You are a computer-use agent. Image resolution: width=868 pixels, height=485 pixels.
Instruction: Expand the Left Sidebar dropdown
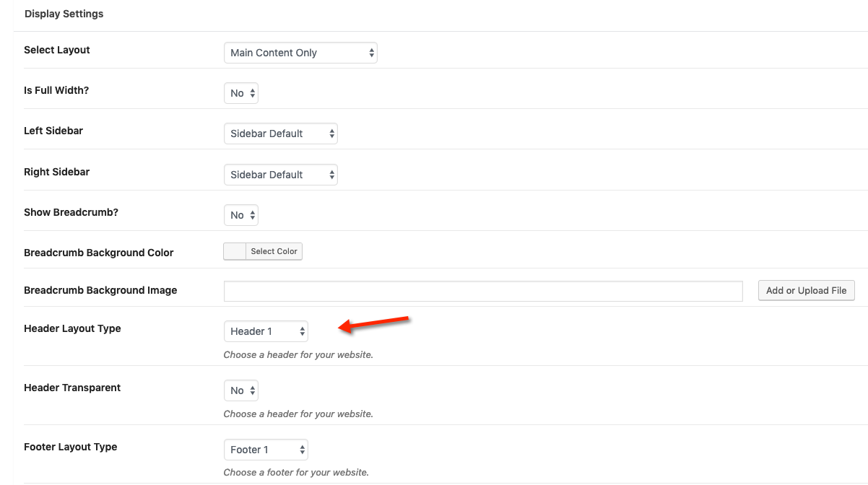pyautogui.click(x=280, y=134)
